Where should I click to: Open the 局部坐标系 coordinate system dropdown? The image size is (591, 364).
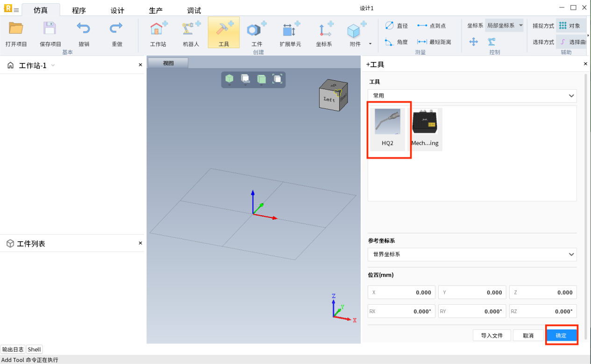(x=505, y=26)
